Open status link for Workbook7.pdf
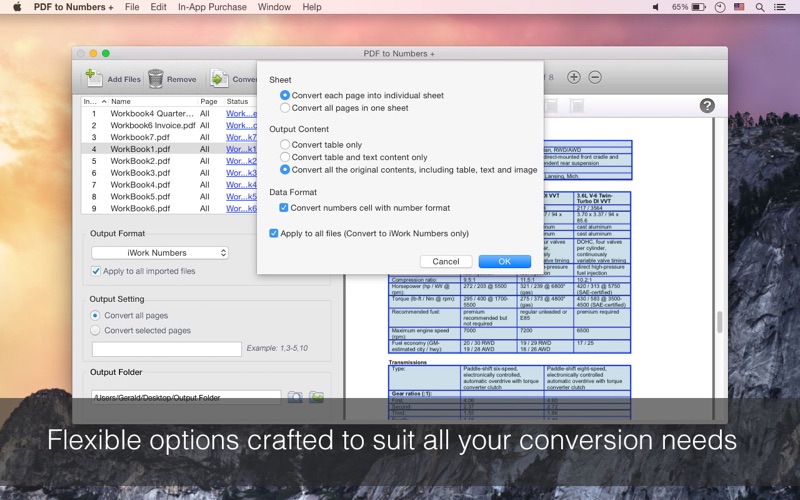This screenshot has height=500, width=800. pyautogui.click(x=241, y=137)
